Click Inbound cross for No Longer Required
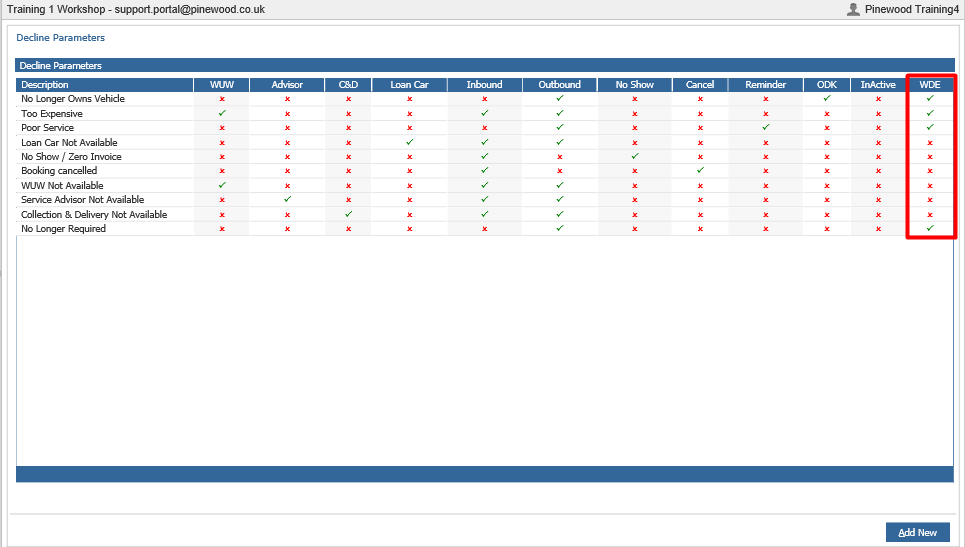 click(484, 229)
